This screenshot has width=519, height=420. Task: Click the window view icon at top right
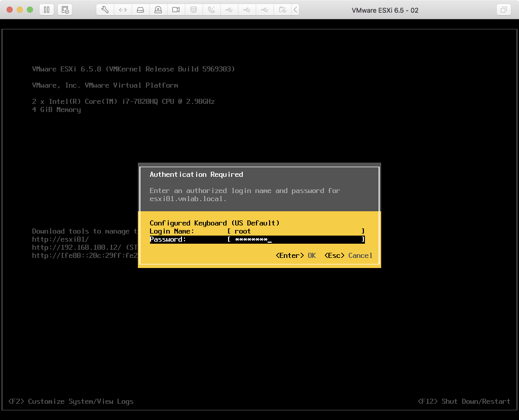click(503, 10)
